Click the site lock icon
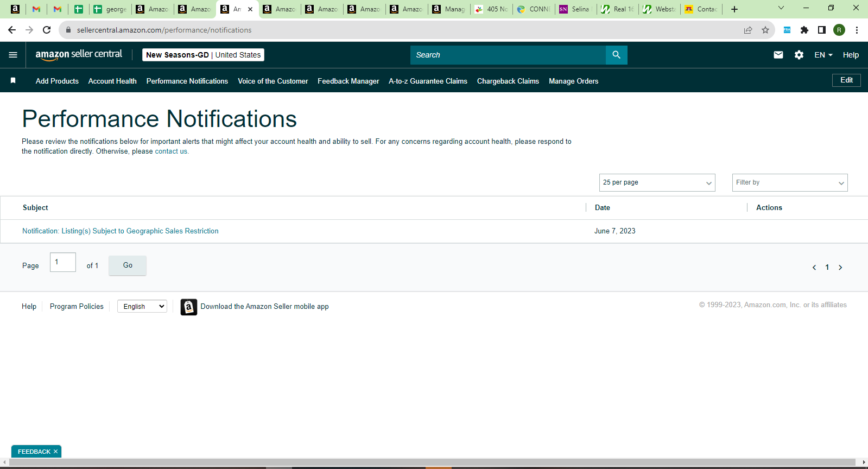 tap(68, 30)
